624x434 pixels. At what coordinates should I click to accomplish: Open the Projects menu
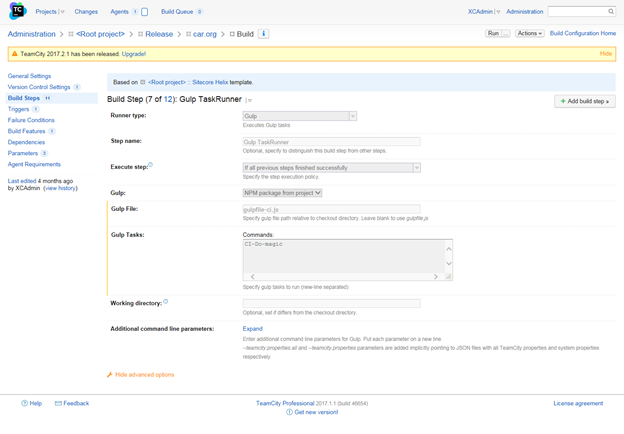point(46,12)
